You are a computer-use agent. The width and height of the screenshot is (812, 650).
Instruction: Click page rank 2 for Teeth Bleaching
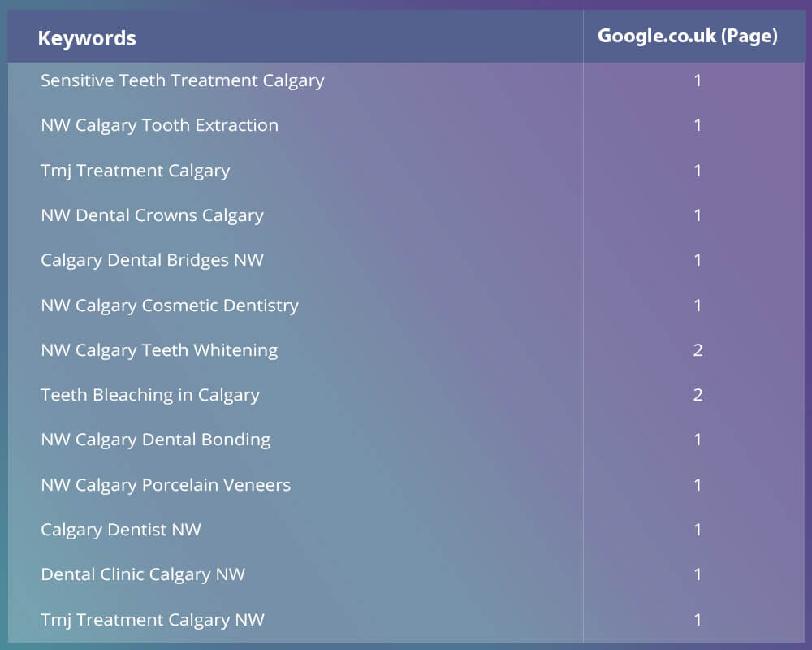point(698,395)
